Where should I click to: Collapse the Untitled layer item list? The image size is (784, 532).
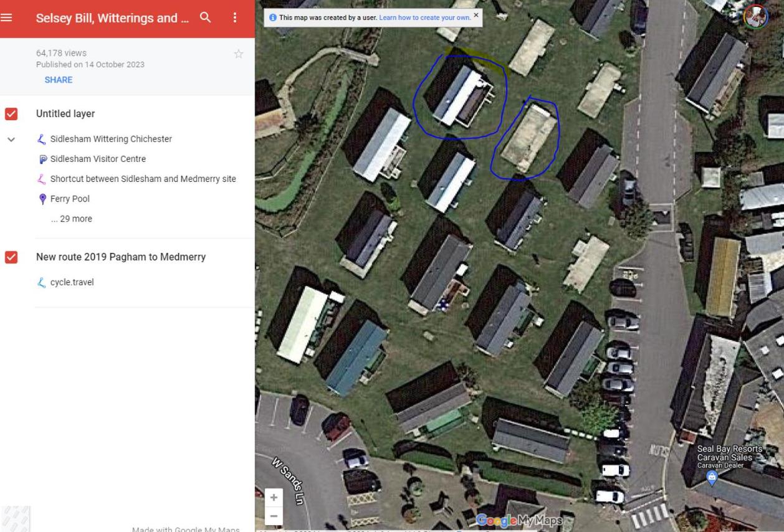pos(11,140)
